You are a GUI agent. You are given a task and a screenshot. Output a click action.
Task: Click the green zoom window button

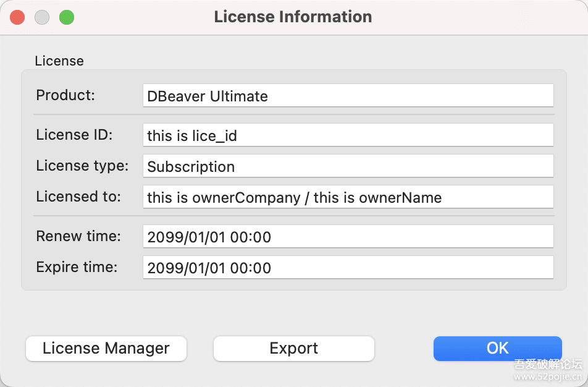(67, 17)
